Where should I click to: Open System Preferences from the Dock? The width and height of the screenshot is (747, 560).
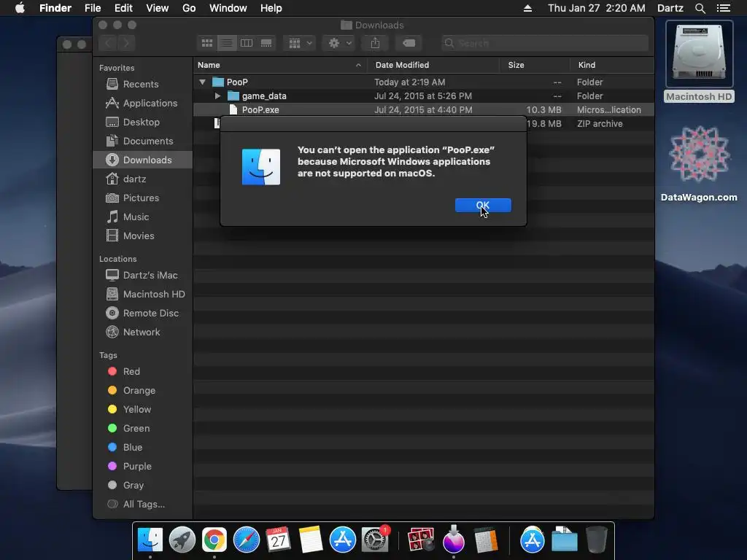coord(375,540)
